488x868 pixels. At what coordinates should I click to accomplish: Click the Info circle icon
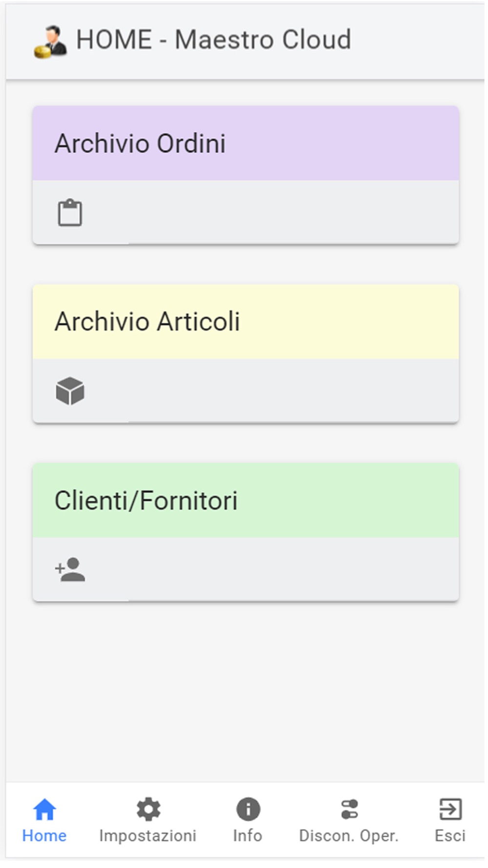coord(248,809)
